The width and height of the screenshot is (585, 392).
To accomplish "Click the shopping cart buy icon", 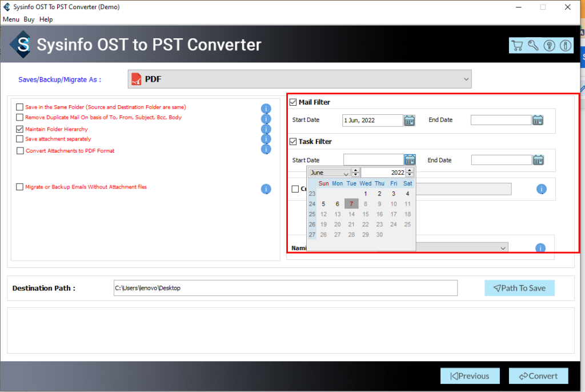I will [x=516, y=46].
